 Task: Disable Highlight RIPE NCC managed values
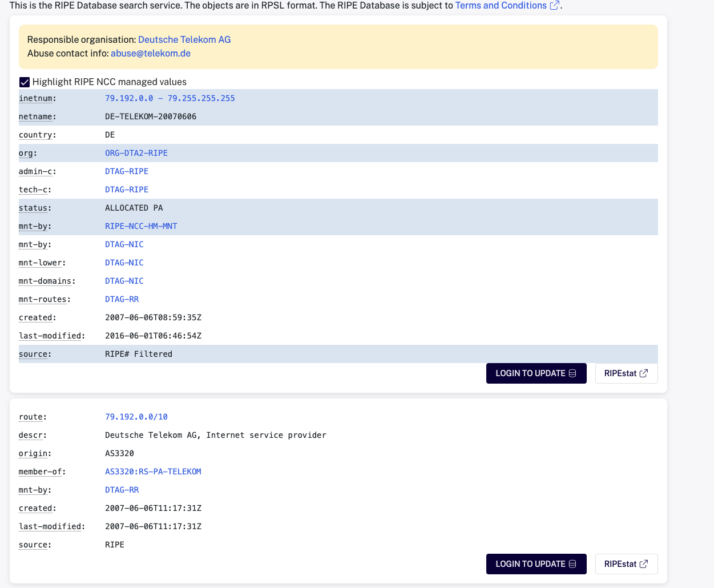24,82
